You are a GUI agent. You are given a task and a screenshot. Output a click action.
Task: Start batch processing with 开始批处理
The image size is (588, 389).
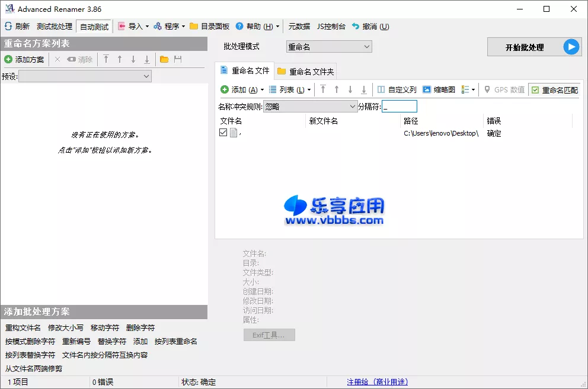533,47
